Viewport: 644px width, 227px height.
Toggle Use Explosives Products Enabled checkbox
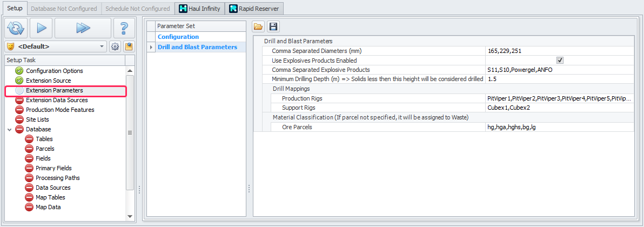560,60
